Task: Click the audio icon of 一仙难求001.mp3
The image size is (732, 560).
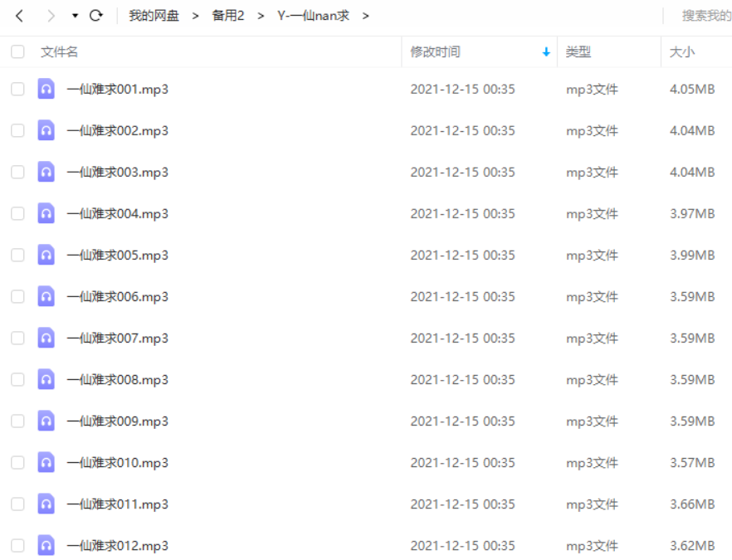Action: (x=46, y=89)
